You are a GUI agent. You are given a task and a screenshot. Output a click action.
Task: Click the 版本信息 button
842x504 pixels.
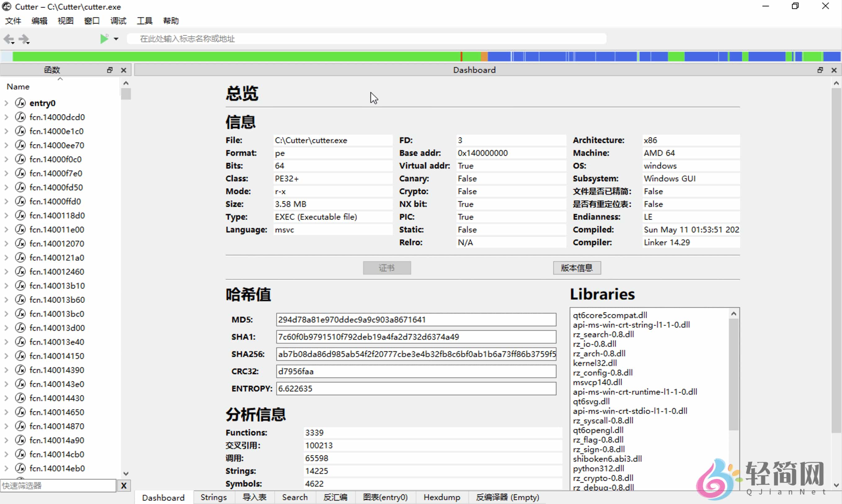click(576, 268)
